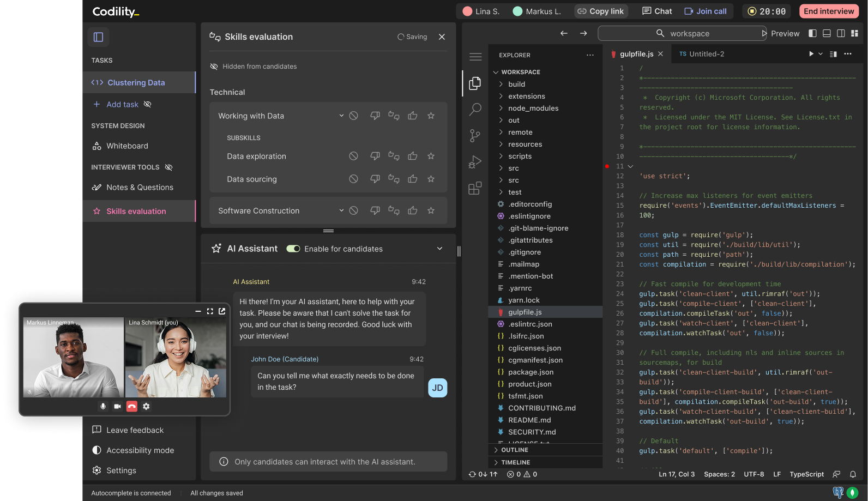
Task: Click the Copy link button
Action: click(601, 11)
